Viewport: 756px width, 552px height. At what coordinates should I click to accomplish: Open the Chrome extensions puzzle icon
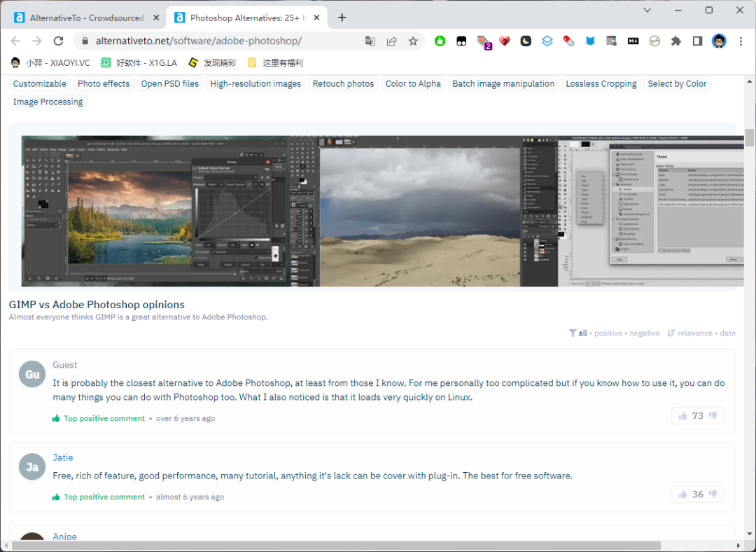pos(675,41)
